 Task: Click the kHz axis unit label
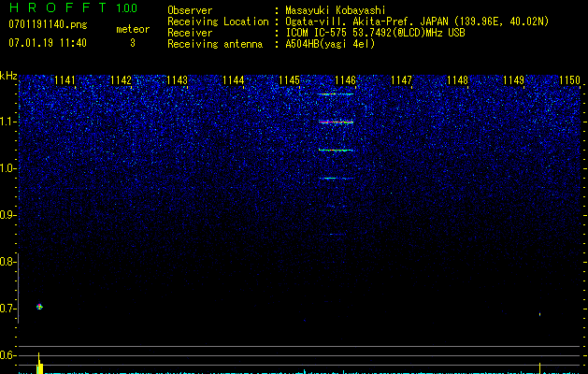click(8, 76)
